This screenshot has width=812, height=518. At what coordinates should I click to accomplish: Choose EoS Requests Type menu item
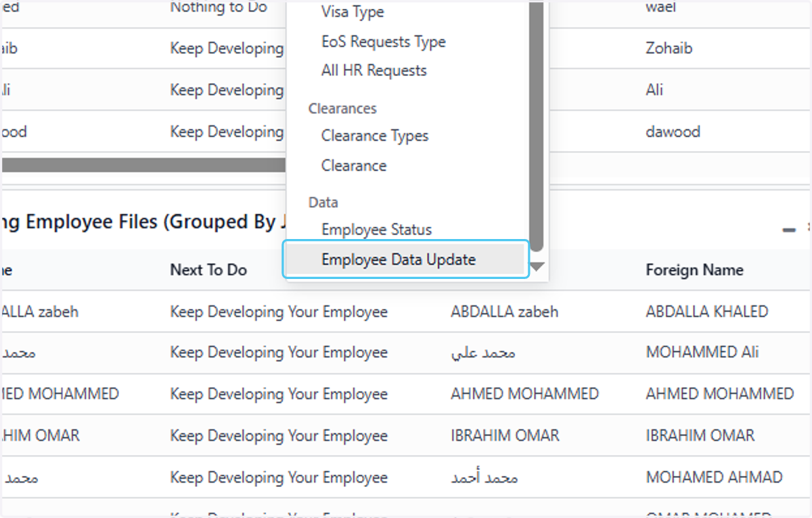tap(384, 41)
